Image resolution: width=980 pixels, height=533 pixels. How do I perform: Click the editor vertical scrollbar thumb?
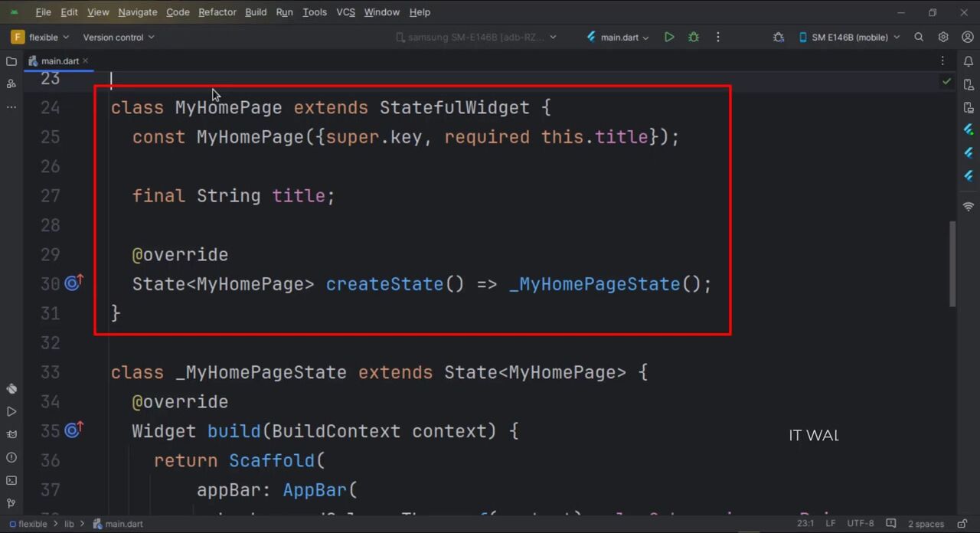[952, 264]
